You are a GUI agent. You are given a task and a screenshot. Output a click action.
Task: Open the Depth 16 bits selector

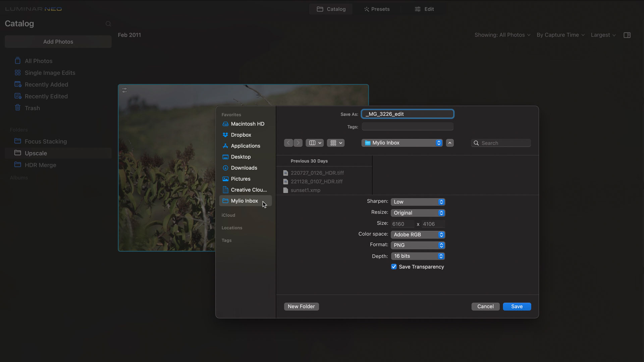pyautogui.click(x=418, y=256)
